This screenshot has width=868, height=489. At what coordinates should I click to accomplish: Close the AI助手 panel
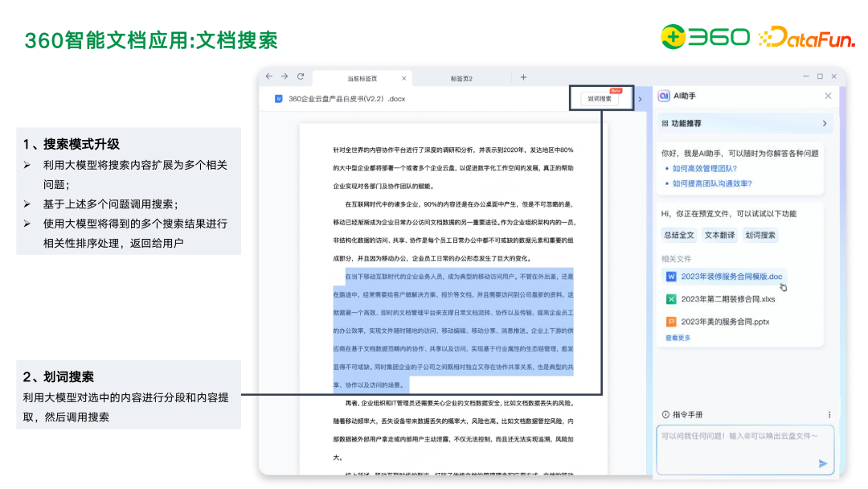(x=828, y=96)
